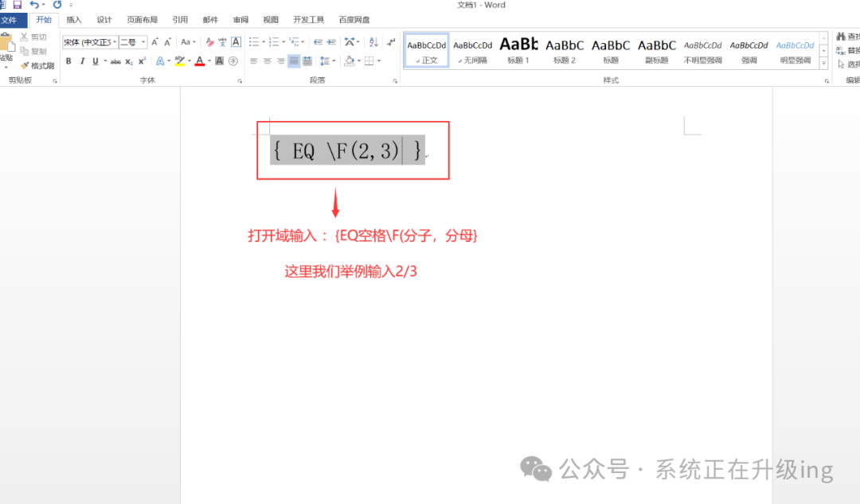860x504 pixels.
Task: Toggle Superscript formatting
Action: tap(142, 61)
